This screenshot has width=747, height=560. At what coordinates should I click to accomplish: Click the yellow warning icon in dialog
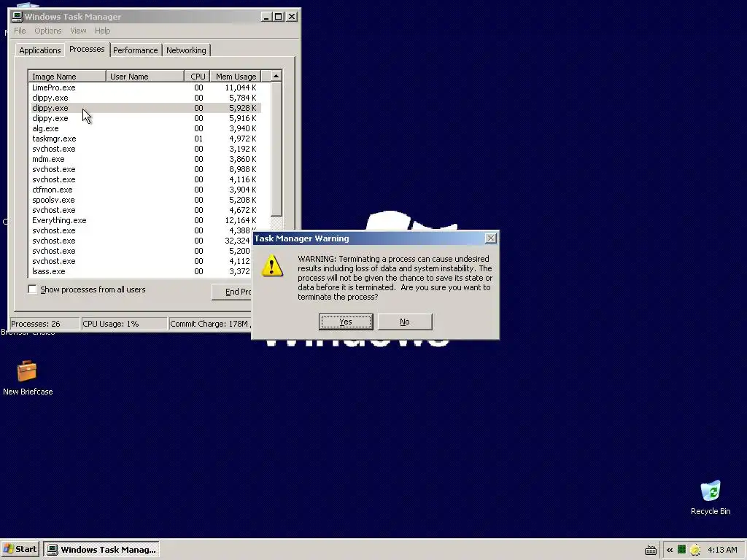pyautogui.click(x=272, y=265)
